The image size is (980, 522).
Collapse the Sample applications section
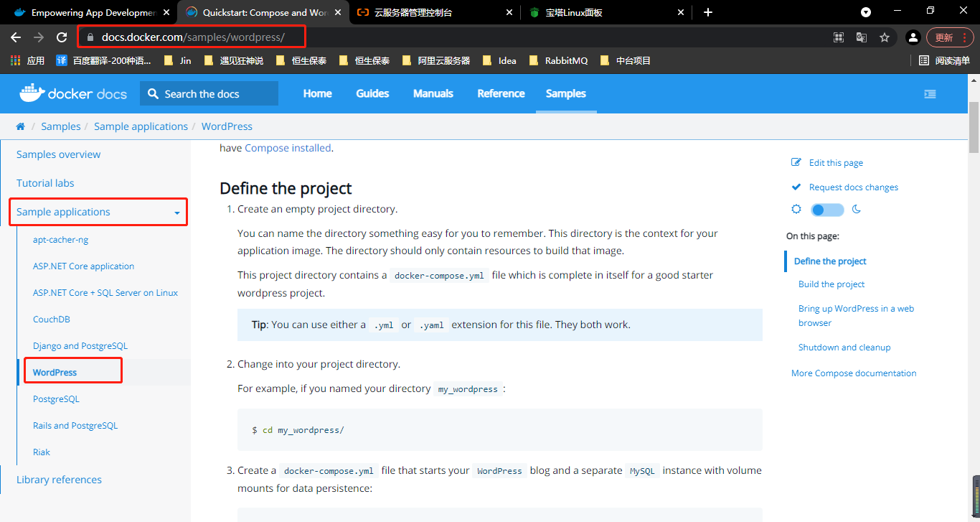pos(98,212)
